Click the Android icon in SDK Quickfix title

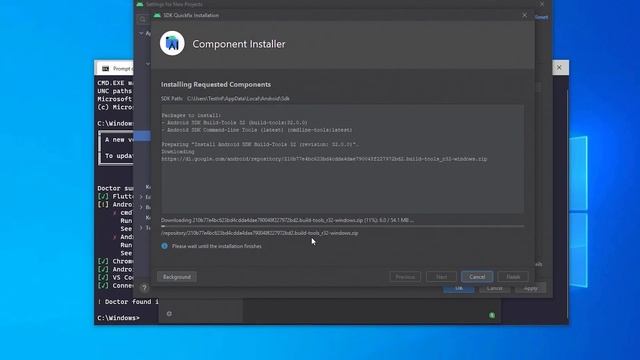coord(157,15)
